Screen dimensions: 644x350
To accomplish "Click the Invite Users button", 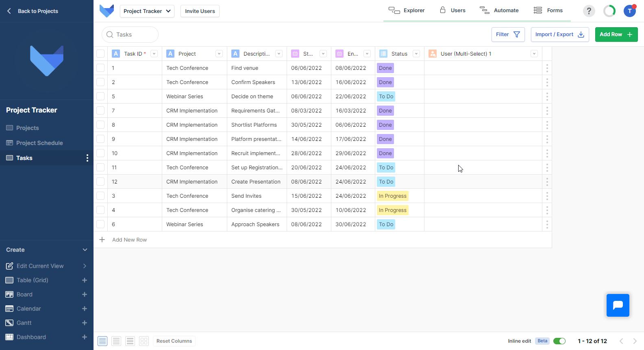I will coord(200,11).
